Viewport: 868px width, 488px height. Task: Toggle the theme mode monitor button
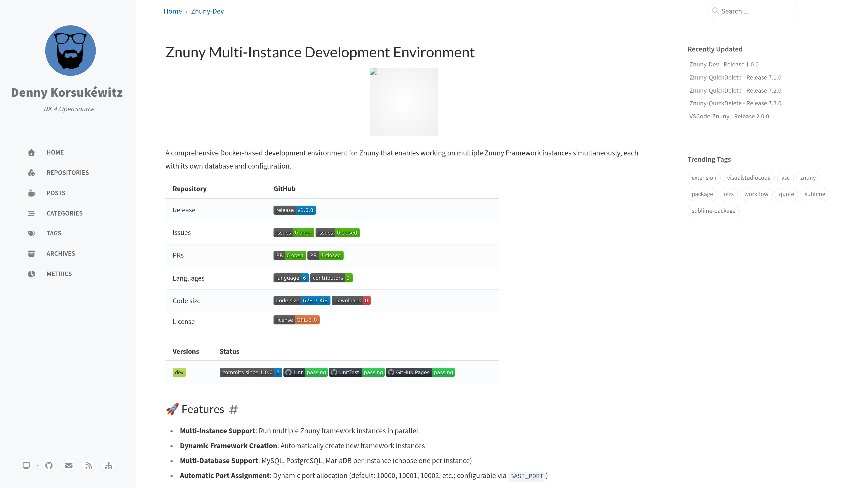tap(26, 465)
